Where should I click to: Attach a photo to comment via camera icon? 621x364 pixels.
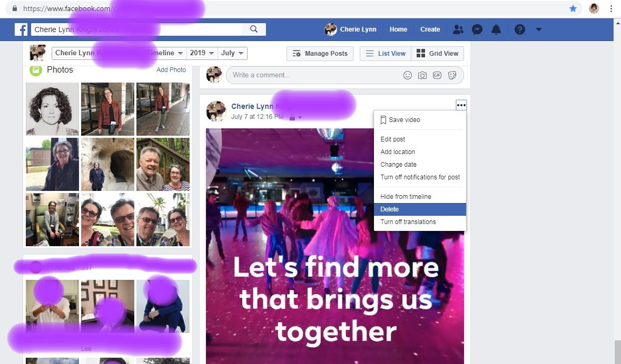pyautogui.click(x=422, y=75)
